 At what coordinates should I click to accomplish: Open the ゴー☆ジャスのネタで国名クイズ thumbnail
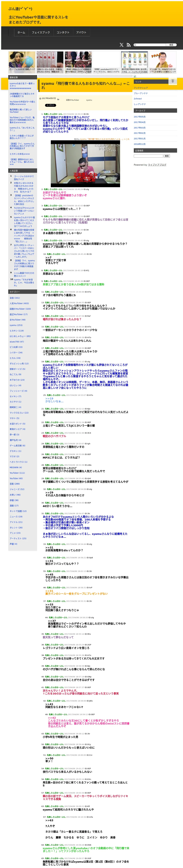[22, 62]
